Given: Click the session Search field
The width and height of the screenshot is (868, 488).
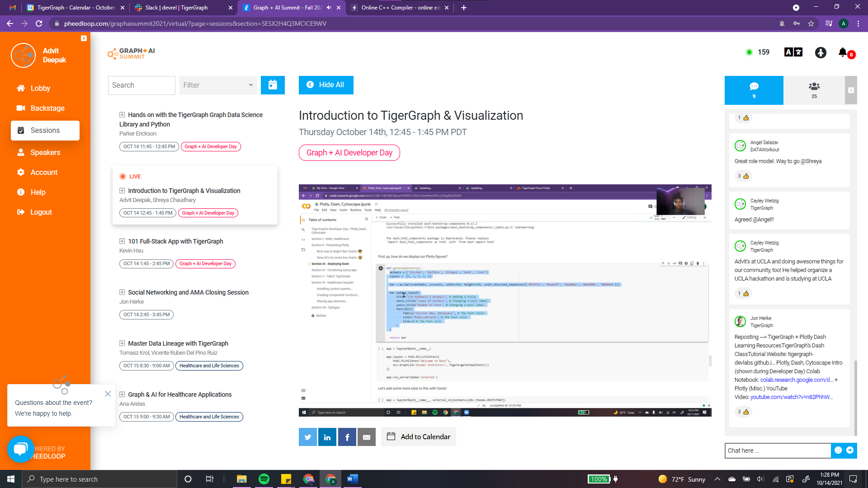Looking at the screenshot, I should coord(142,85).
